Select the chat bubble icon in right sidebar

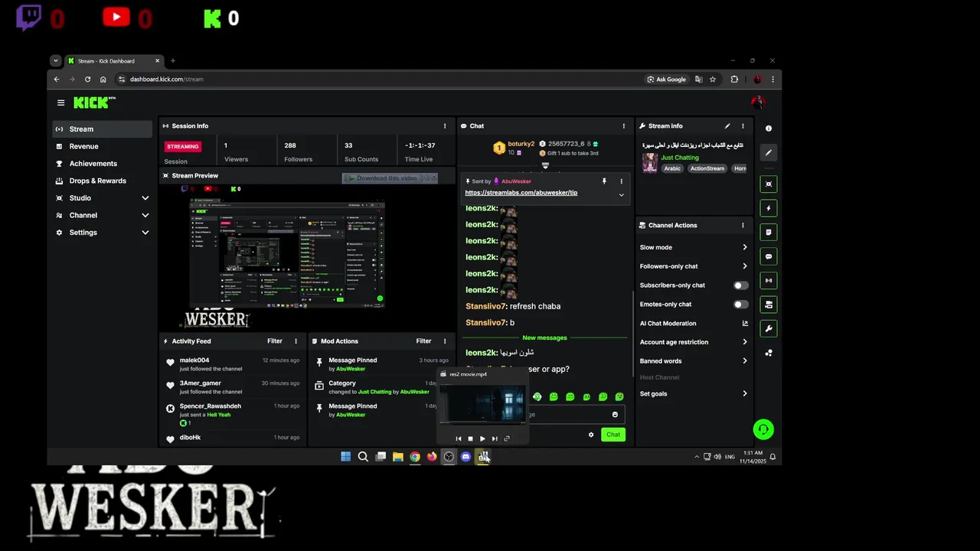(x=769, y=256)
